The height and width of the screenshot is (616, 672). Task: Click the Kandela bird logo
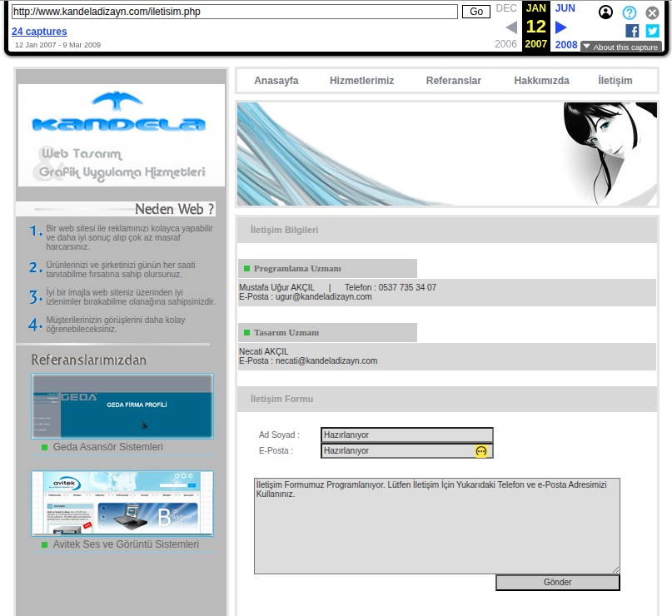118,113
